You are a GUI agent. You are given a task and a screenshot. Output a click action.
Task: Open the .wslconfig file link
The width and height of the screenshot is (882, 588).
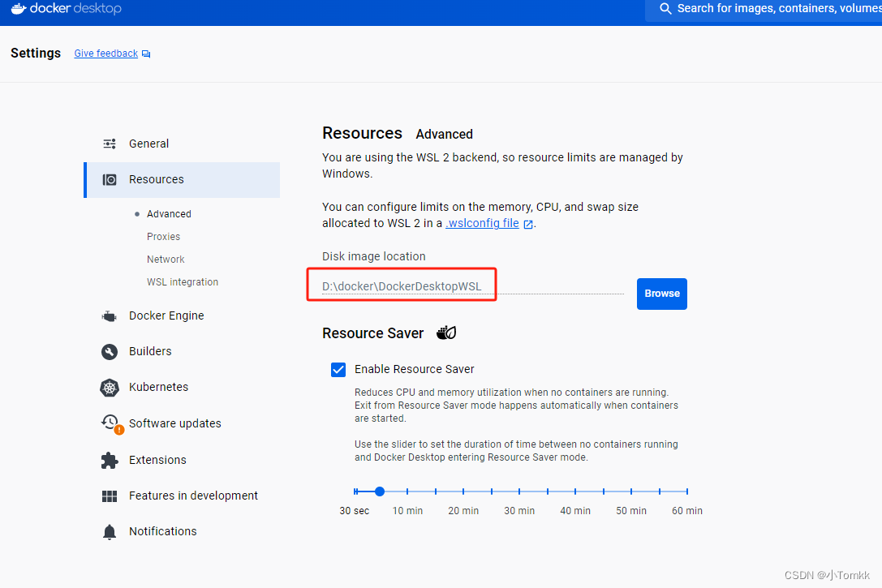(482, 223)
